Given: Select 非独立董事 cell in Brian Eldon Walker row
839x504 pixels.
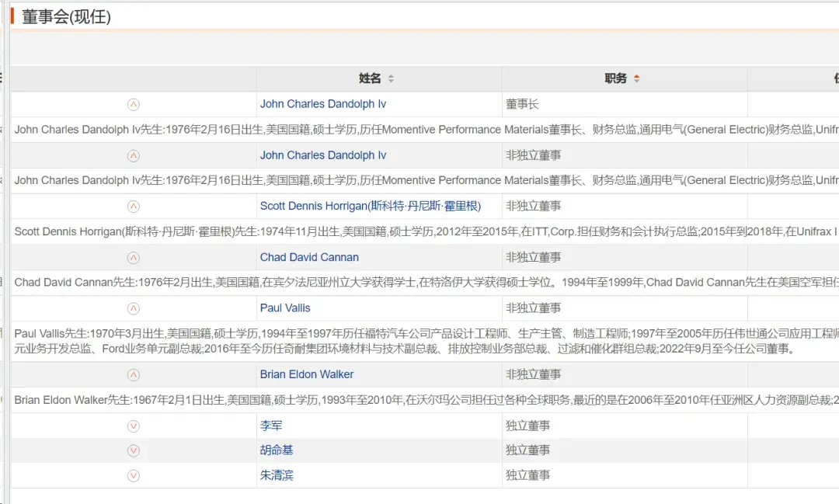Looking at the screenshot, I should click(625, 374).
